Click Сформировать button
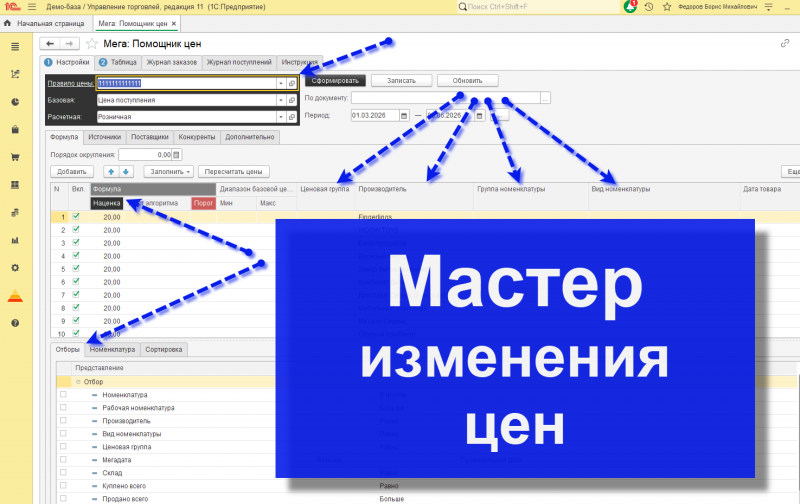800x504 pixels. (x=335, y=81)
